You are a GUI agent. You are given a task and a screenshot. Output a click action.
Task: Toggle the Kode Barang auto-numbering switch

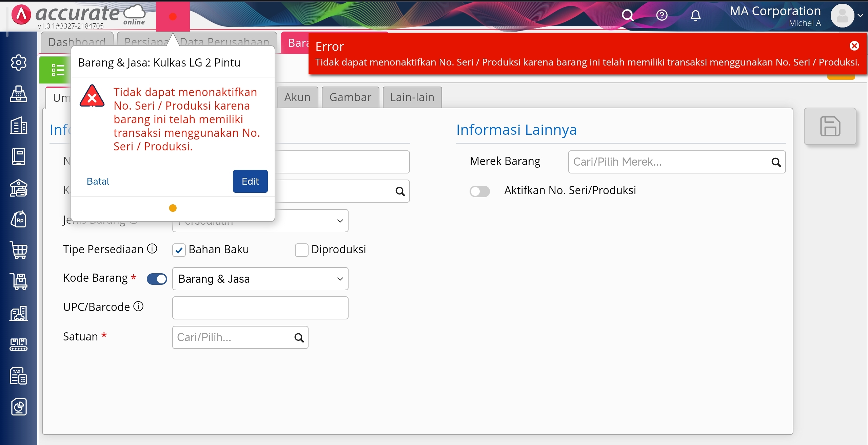coord(157,279)
